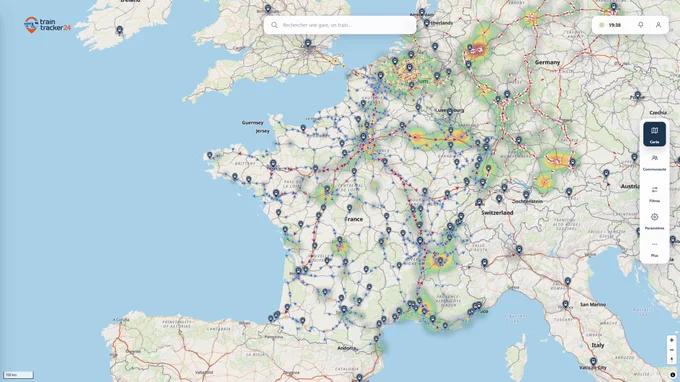Image resolution: width=680 pixels, height=382 pixels.
Task: Click the Train Tracker 24 logo
Action: [47, 25]
